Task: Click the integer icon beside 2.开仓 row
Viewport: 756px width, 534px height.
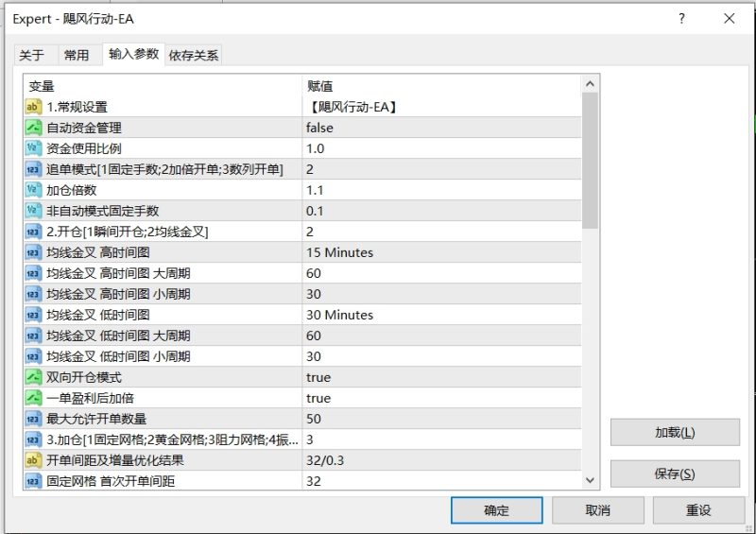Action: pyautogui.click(x=33, y=232)
